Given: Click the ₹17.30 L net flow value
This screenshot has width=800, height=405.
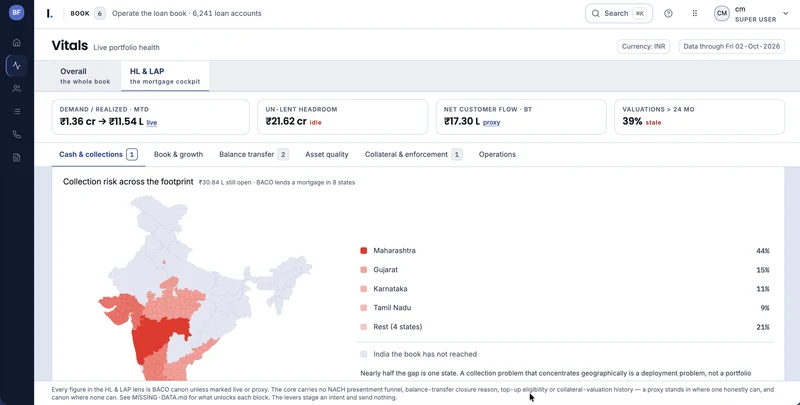Looking at the screenshot, I should coord(462,121).
